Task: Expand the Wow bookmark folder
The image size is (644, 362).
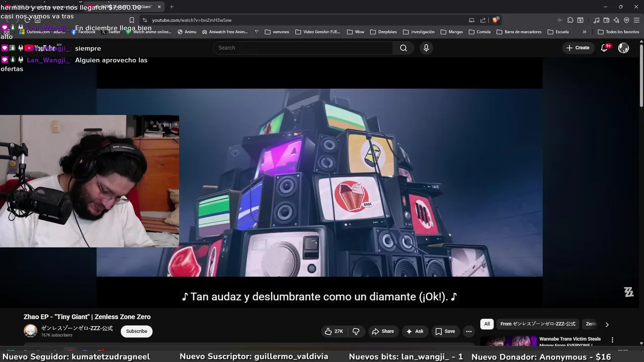Action: click(x=356, y=32)
